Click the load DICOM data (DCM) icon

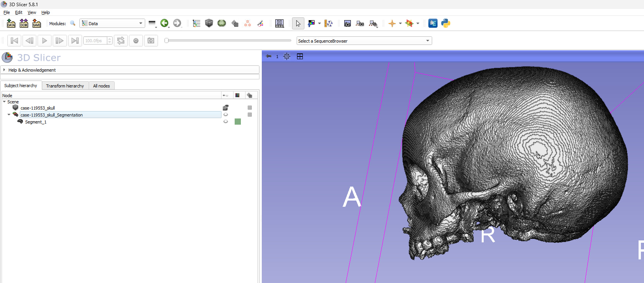24,23
